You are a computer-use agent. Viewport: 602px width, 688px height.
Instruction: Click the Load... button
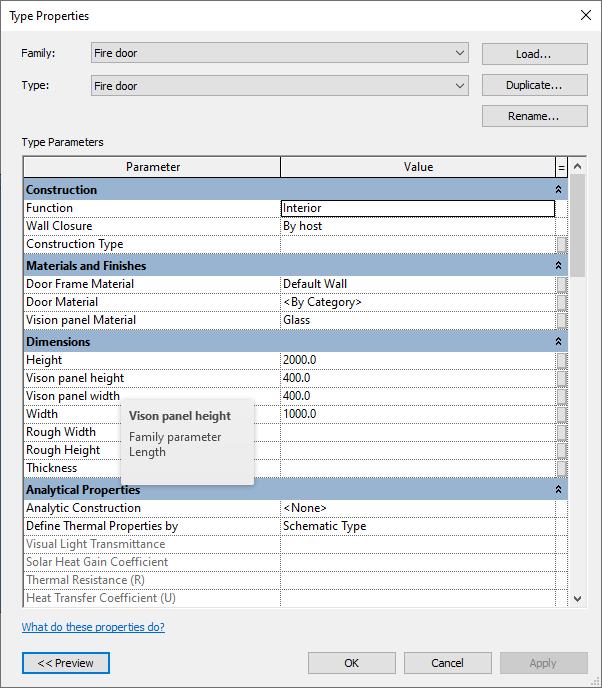pos(534,54)
